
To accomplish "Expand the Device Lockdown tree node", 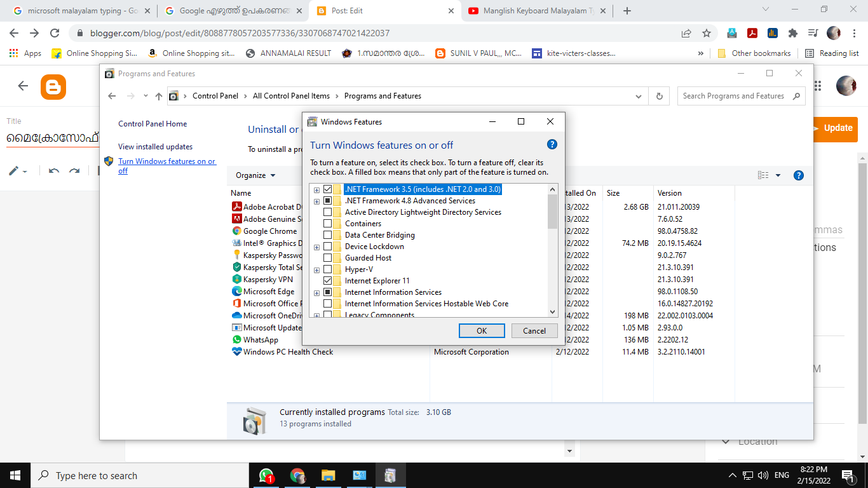I will click(x=316, y=247).
